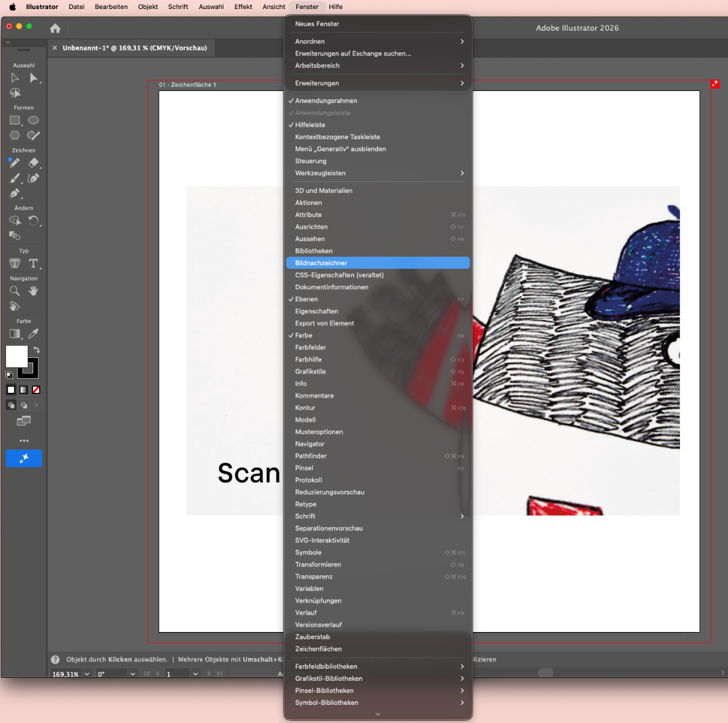Open the Objekt menu in menu bar
728x723 pixels.
(x=148, y=7)
